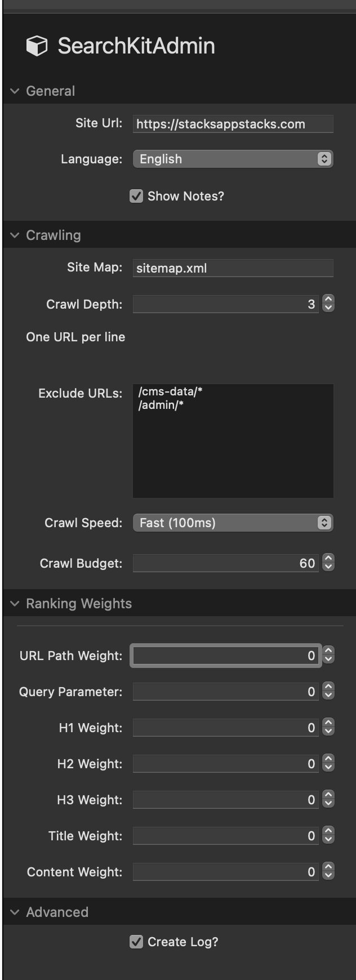356x980 pixels.
Task: Collapse the General section
Action: click(x=15, y=91)
